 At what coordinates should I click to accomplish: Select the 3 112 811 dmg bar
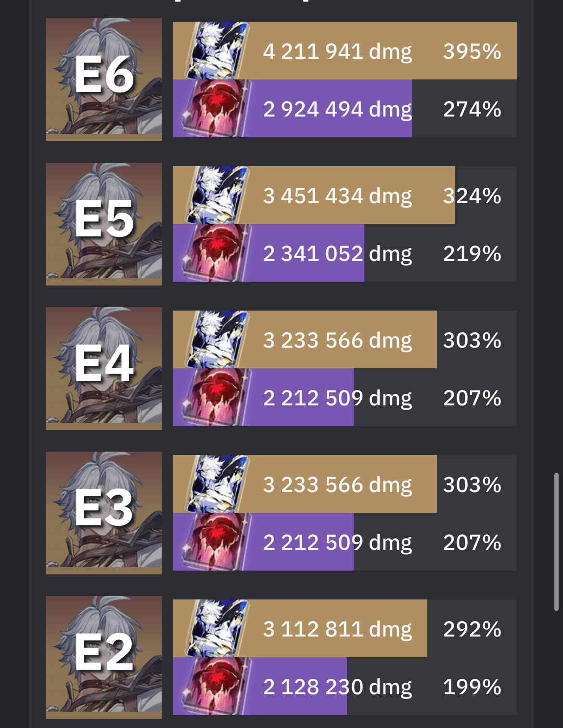pyautogui.click(x=300, y=628)
